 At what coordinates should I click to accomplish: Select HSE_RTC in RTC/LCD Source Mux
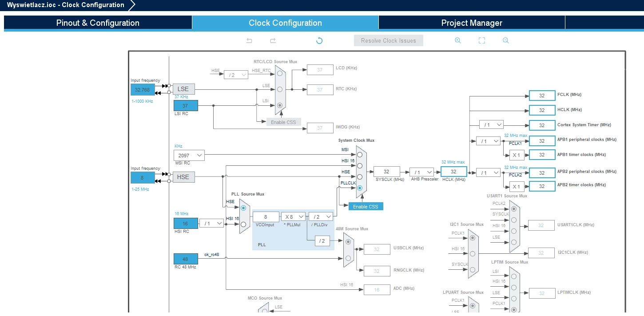coord(280,73)
